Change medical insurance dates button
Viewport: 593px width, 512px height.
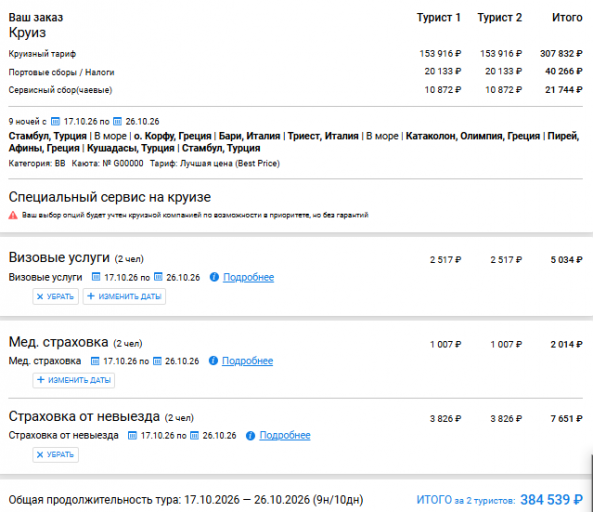click(74, 380)
